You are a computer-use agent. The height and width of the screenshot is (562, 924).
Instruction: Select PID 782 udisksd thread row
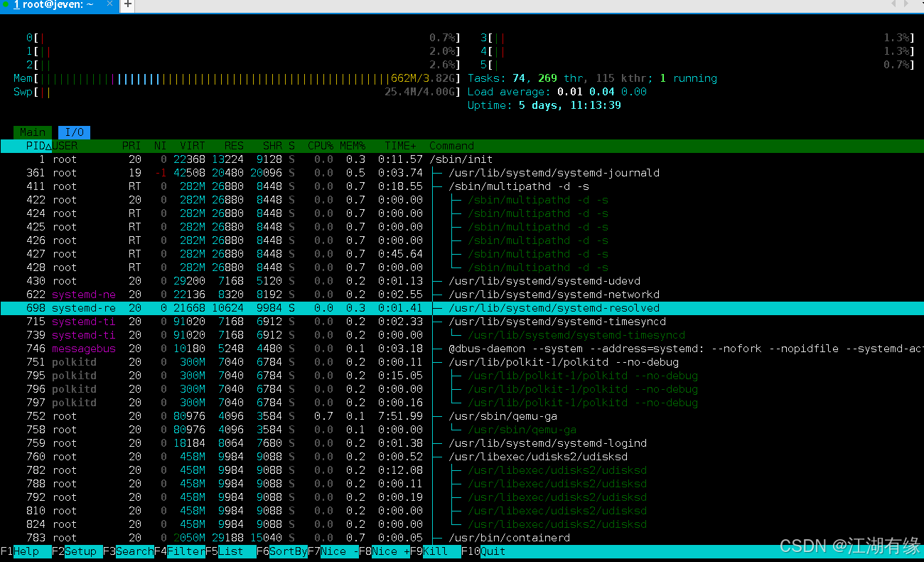pos(462,470)
